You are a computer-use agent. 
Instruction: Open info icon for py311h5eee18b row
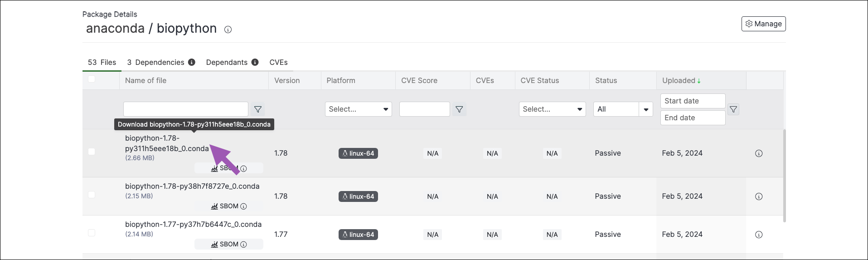(x=759, y=153)
